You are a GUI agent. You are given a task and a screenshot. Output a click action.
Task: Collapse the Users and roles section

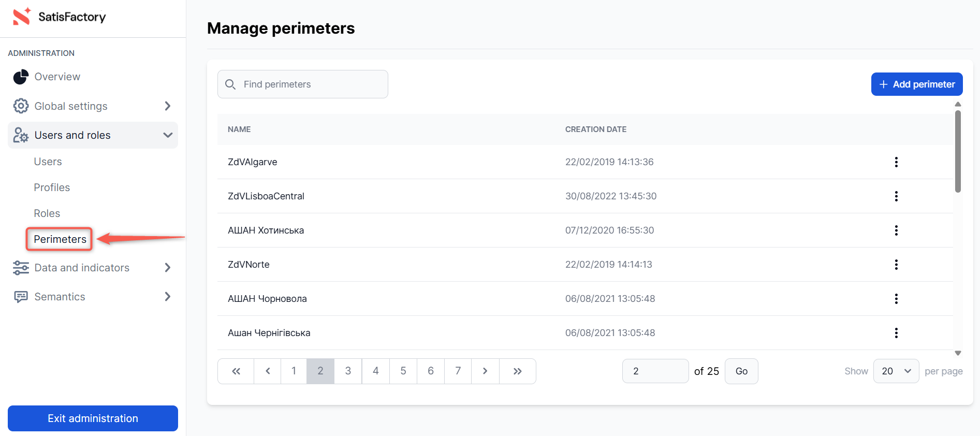point(167,135)
